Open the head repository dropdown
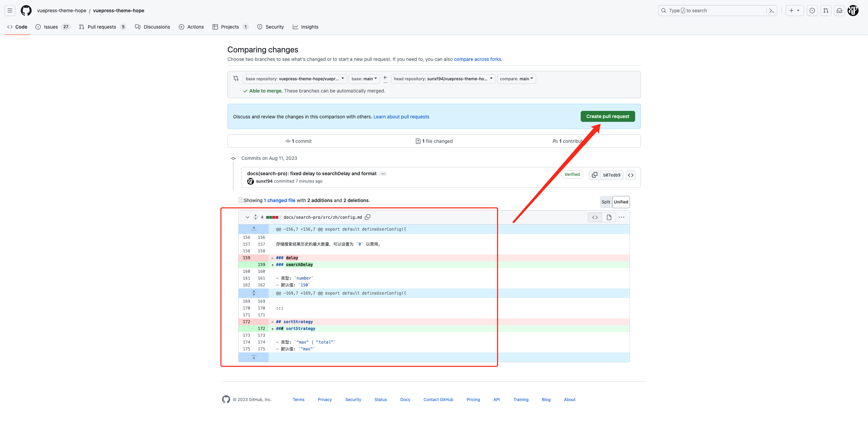Screen dimensions: 868x448 click(x=443, y=79)
